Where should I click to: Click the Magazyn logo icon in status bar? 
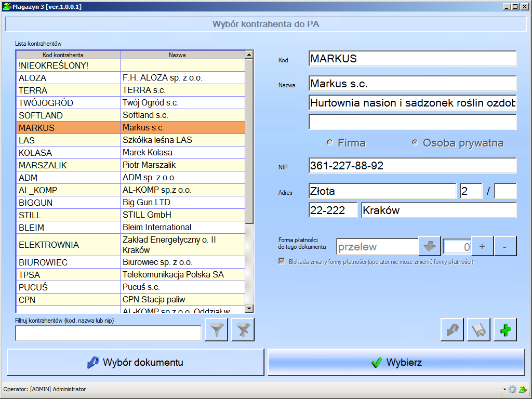pyautogui.click(x=523, y=389)
